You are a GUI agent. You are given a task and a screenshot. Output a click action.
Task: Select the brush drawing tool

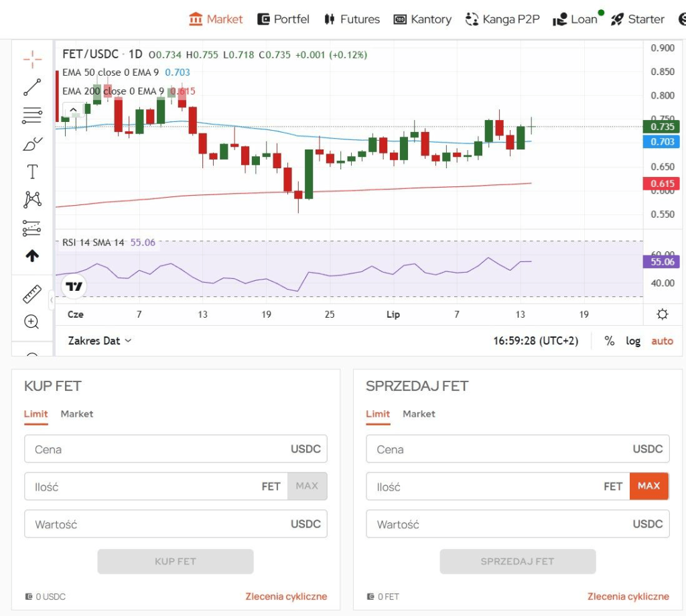pos(32,143)
